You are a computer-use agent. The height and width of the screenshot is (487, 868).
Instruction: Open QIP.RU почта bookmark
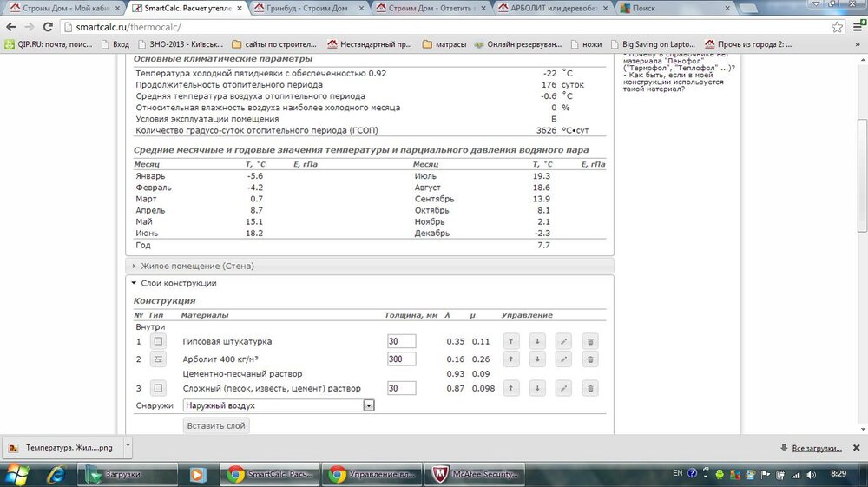[x=49, y=44]
